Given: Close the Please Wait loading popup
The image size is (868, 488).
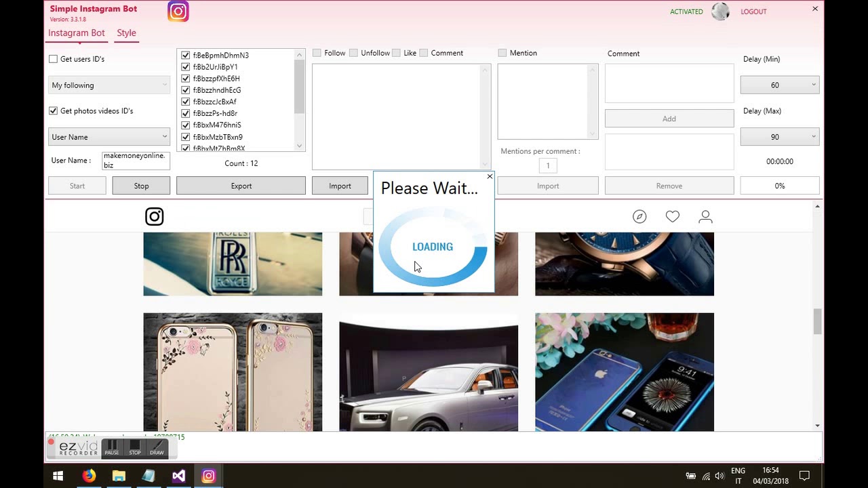Looking at the screenshot, I should point(490,176).
